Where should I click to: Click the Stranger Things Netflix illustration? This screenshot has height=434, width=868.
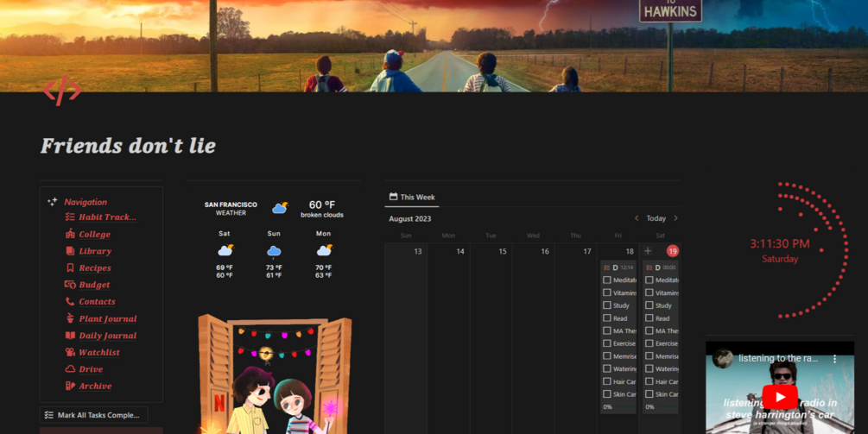pos(275,374)
